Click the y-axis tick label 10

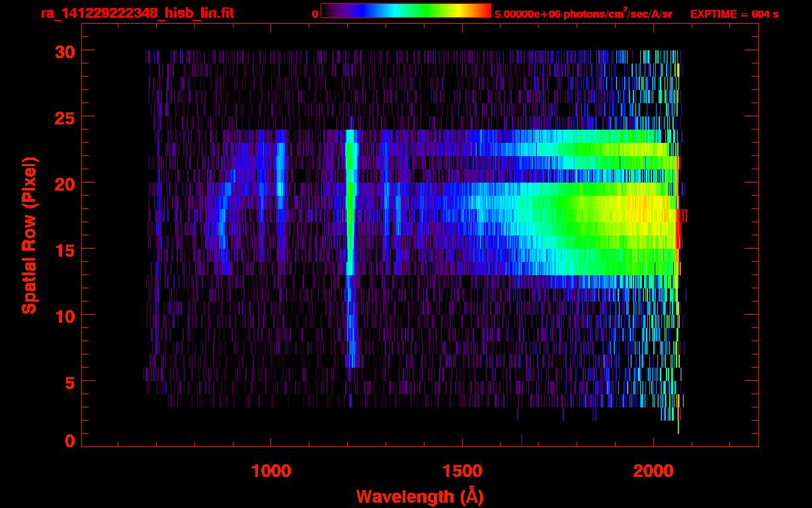[64, 316]
